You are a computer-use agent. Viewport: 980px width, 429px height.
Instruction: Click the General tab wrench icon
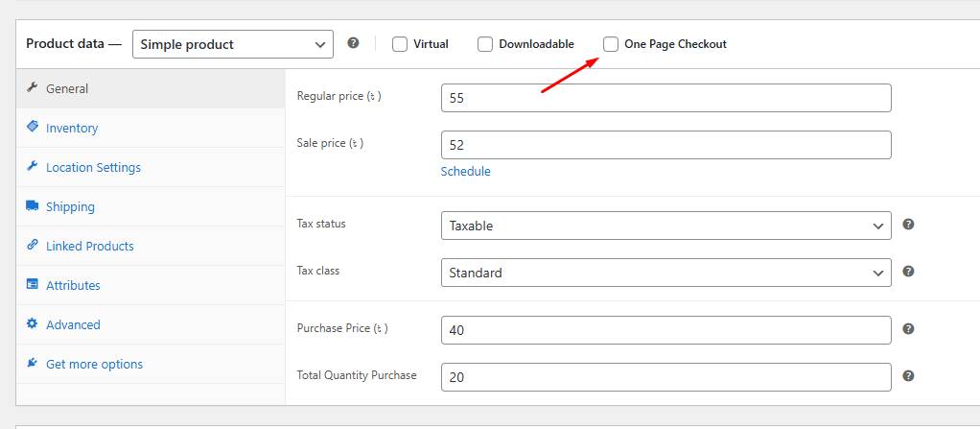[32, 87]
